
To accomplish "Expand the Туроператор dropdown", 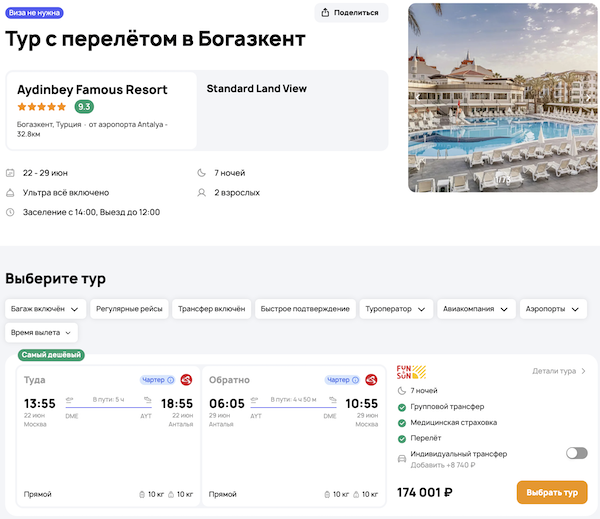I will (398, 309).
